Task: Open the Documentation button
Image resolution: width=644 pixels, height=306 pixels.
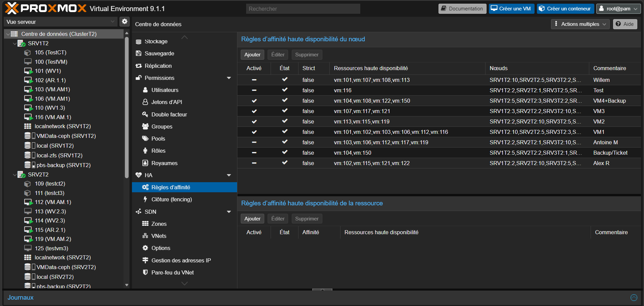Action: [x=462, y=9]
